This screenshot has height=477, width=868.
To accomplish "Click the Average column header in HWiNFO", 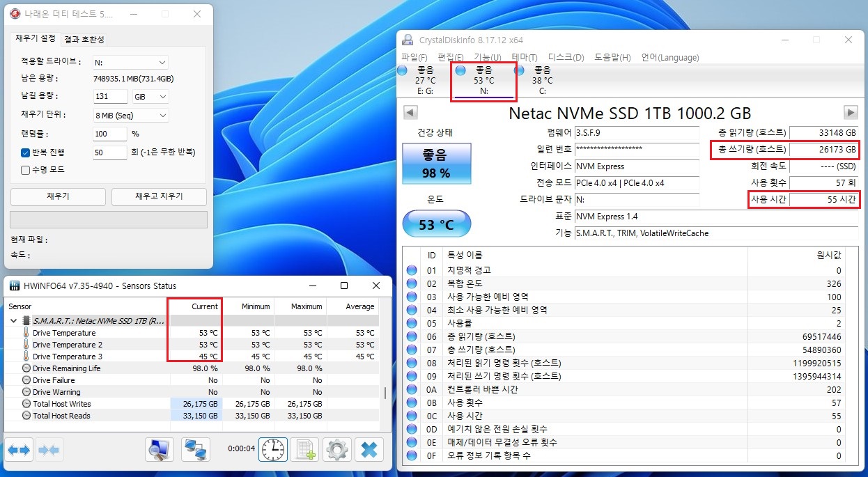I will tap(352, 306).
